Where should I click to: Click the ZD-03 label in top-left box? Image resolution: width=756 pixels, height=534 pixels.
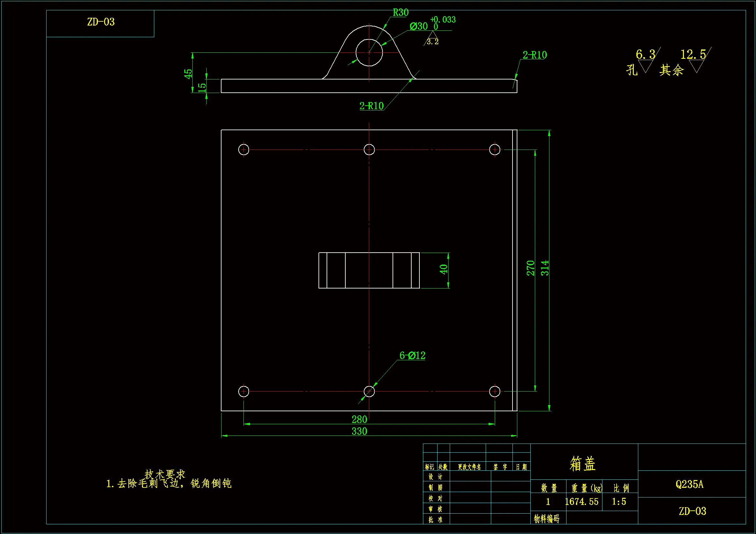tap(101, 22)
